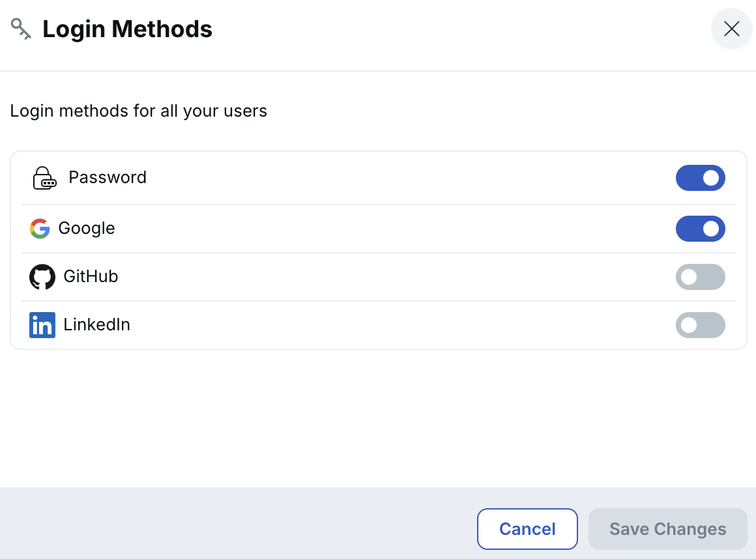Click the Password label text

[x=108, y=177]
